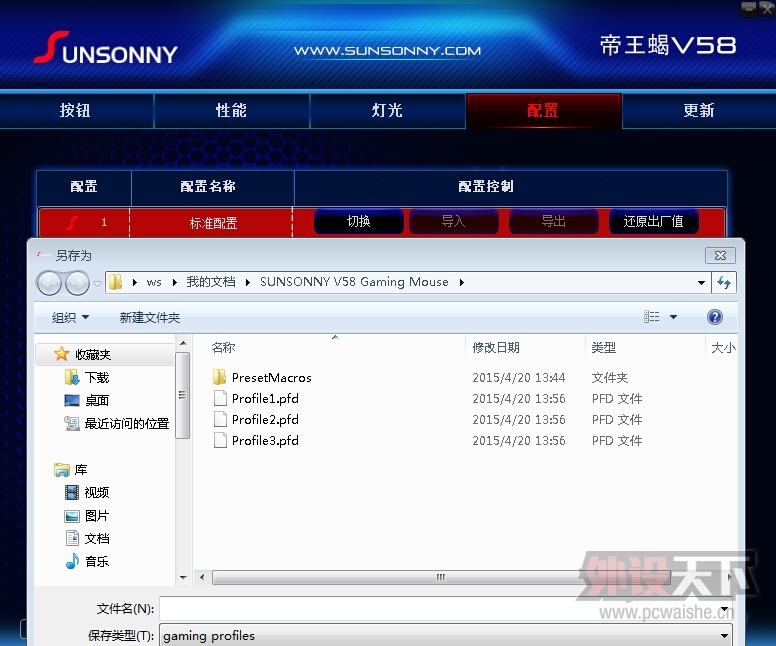This screenshot has width=776, height=646.
Task: Select 收藏夹 in the navigation pane
Action: click(93, 354)
